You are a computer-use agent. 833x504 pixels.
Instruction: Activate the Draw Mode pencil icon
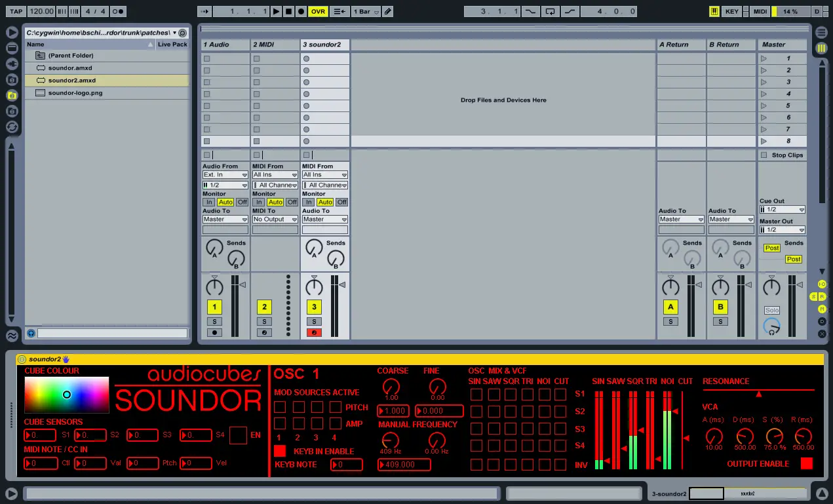pyautogui.click(x=387, y=11)
